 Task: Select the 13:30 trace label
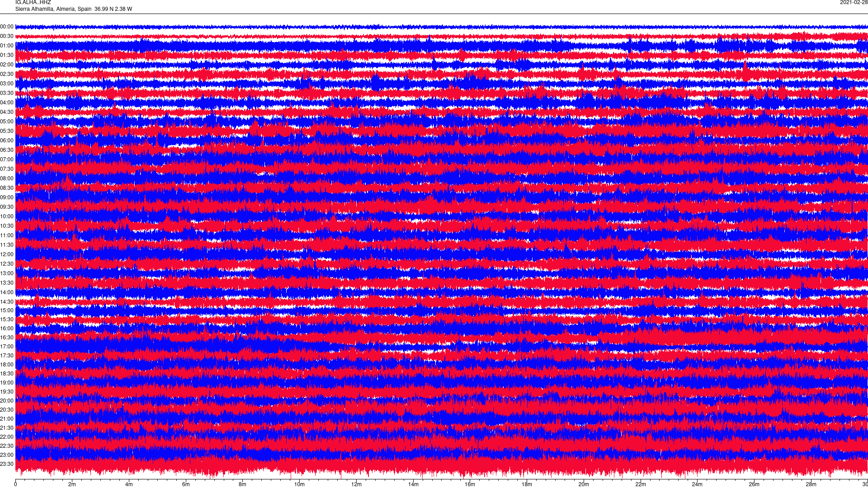coord(7,283)
